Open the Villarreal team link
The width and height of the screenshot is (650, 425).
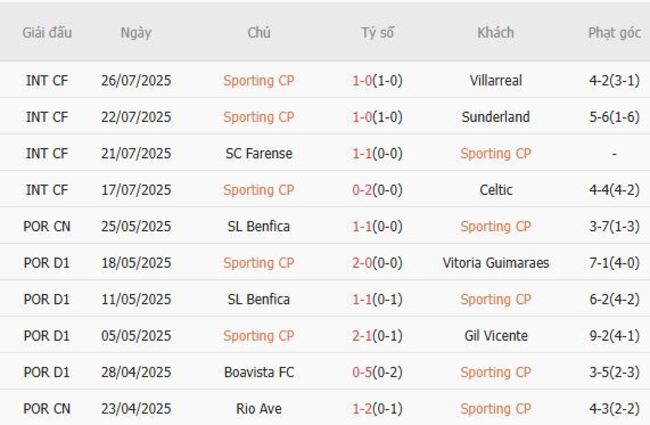(495, 80)
